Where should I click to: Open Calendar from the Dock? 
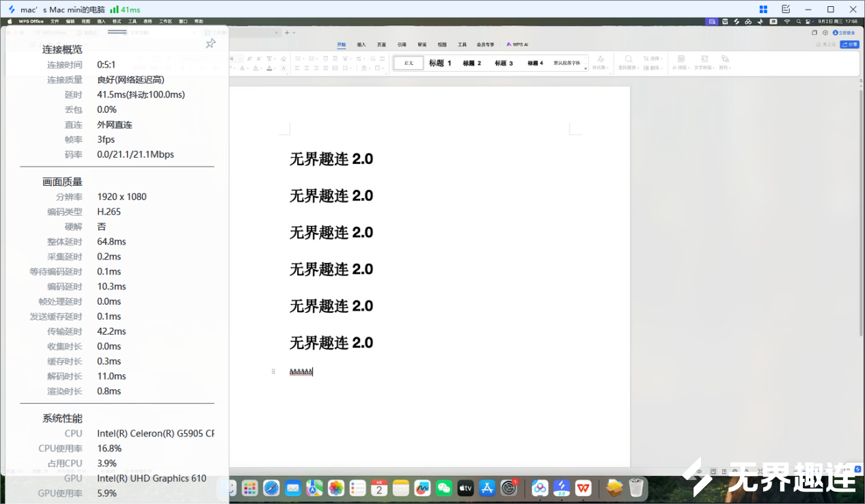379,488
